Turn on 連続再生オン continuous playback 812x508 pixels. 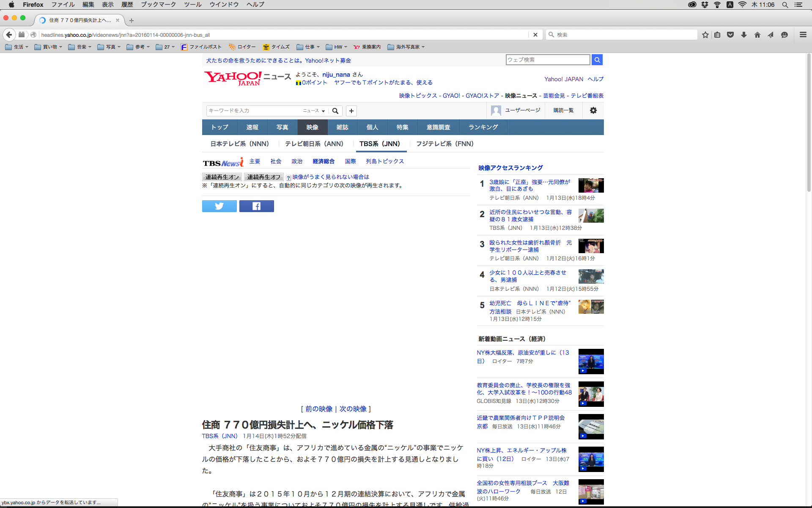(222, 177)
